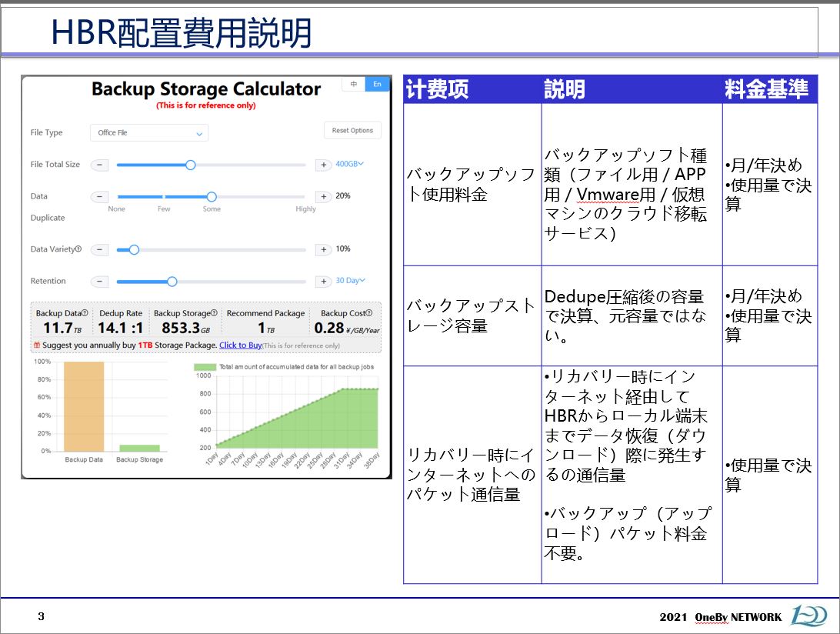Click the 853.3 GB Backup Storage value

(x=186, y=328)
